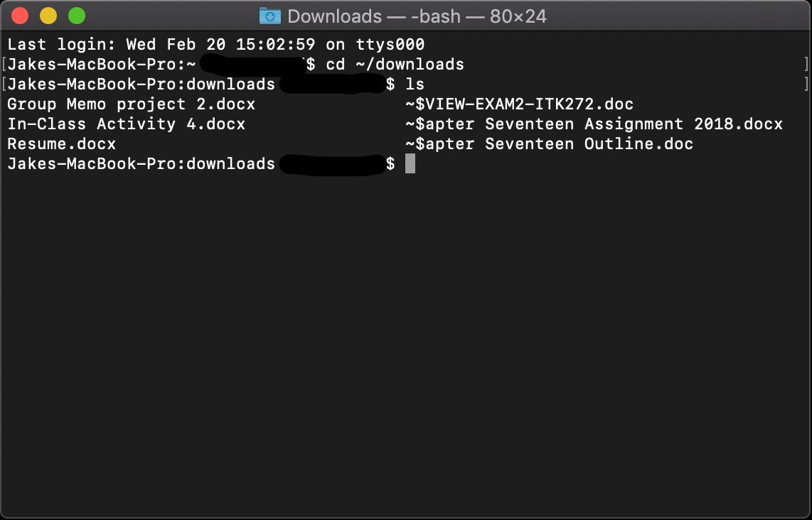Click the cd ~/downloads command text
812x520 pixels.
click(x=395, y=64)
